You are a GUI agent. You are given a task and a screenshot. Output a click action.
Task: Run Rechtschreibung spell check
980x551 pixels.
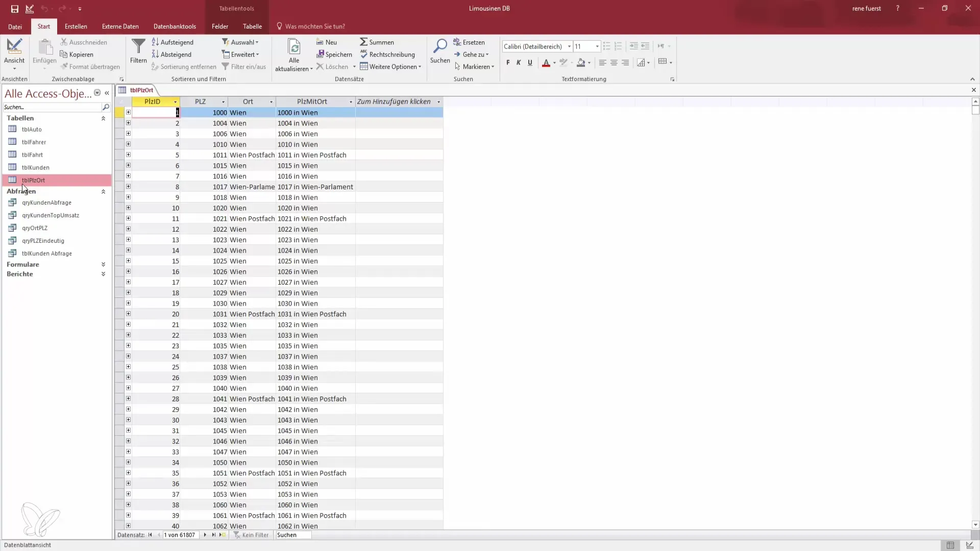(387, 55)
